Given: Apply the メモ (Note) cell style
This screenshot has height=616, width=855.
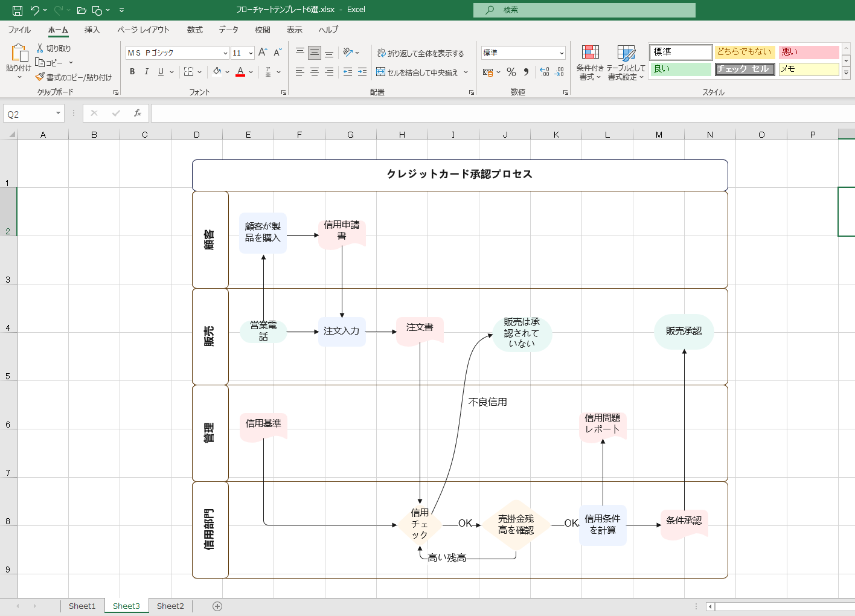Looking at the screenshot, I should [809, 69].
